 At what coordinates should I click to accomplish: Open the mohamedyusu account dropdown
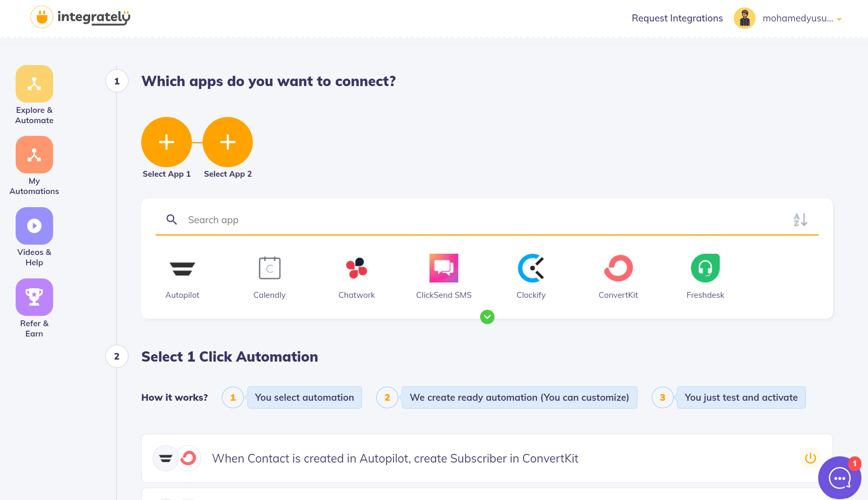pyautogui.click(x=788, y=19)
